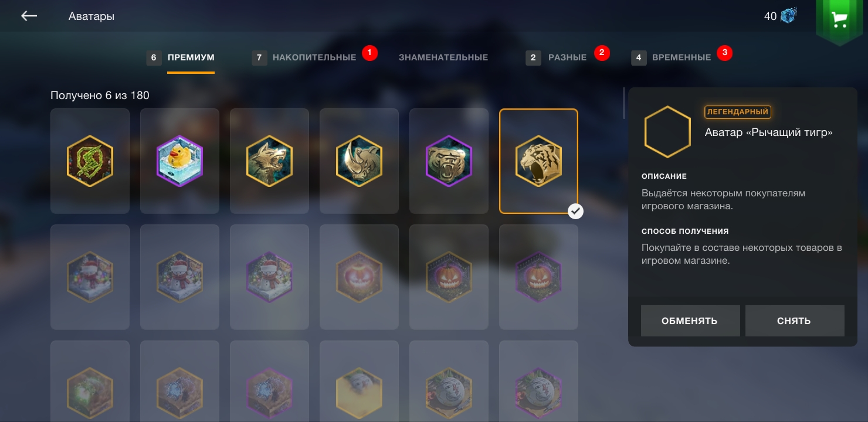The image size is (868, 422).
Task: Open the Знаменательные tab
Action: (x=443, y=57)
